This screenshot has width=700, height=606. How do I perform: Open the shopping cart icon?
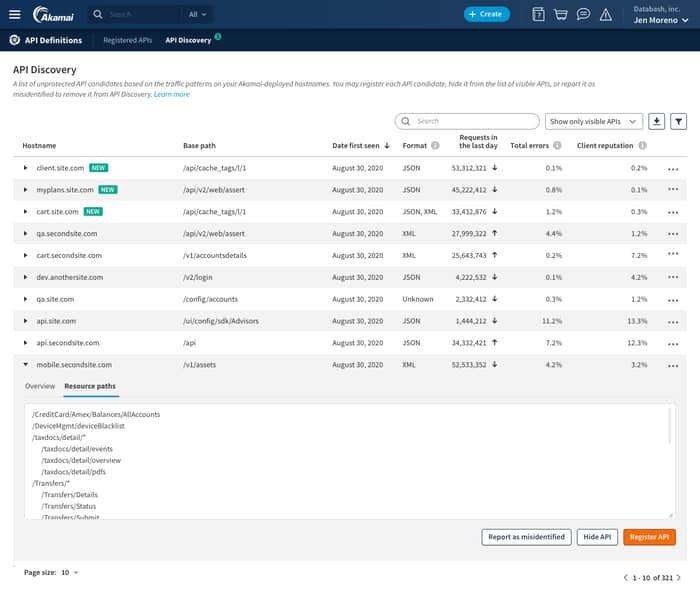[561, 14]
